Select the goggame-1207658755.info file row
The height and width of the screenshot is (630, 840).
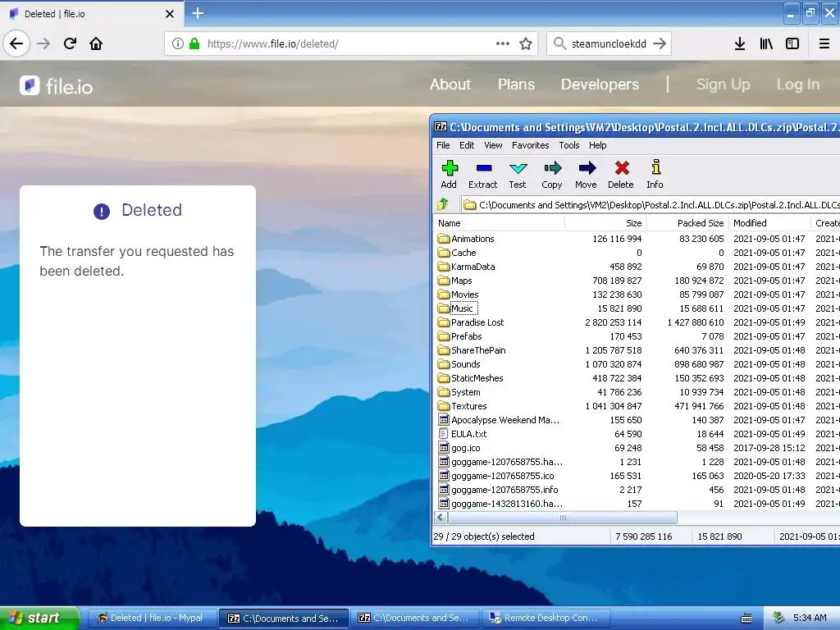(637, 489)
